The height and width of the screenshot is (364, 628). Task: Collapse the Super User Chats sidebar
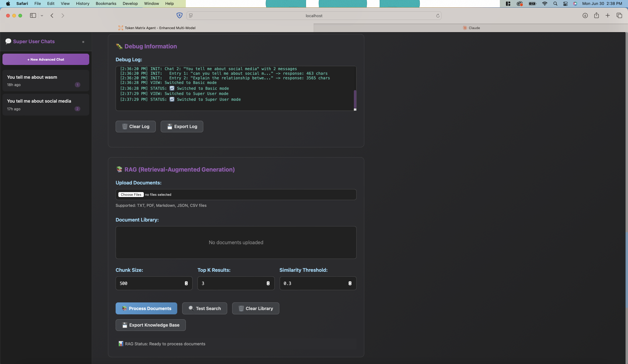pyautogui.click(x=83, y=42)
